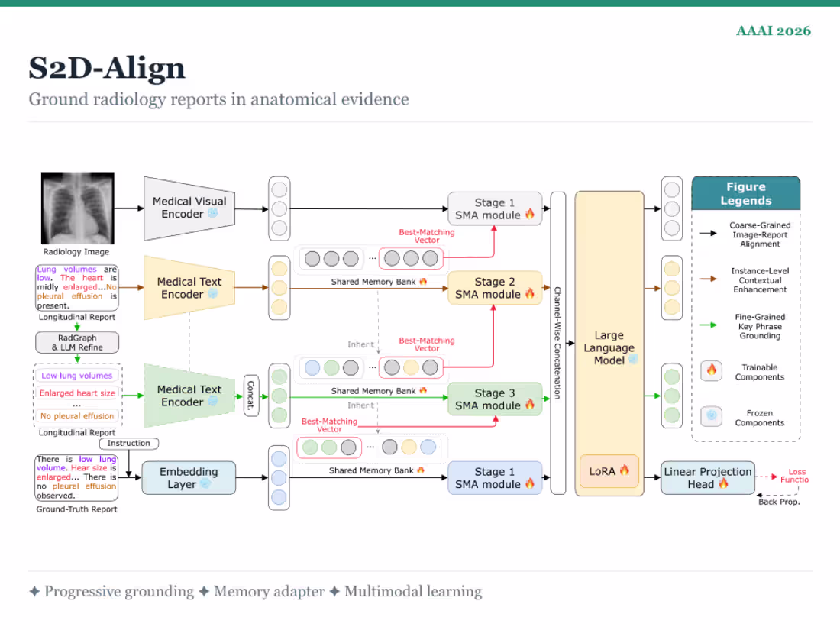840x630 pixels.
Task: Click the fire icon inside the LoRA box
Action: (x=625, y=470)
